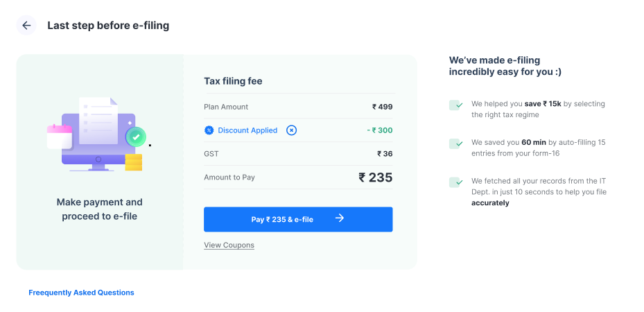The height and width of the screenshot is (312, 644).
Task: Click the back arrow icon
Action: 26,26
